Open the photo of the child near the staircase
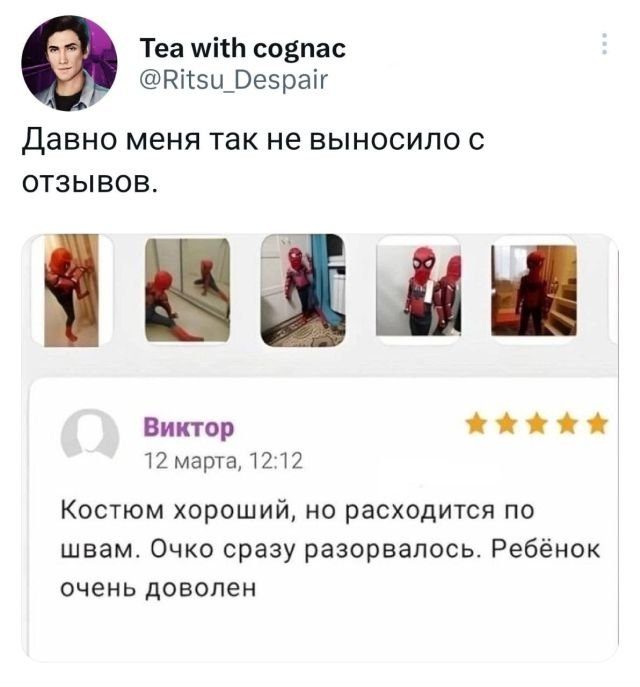 pyautogui.click(x=534, y=290)
